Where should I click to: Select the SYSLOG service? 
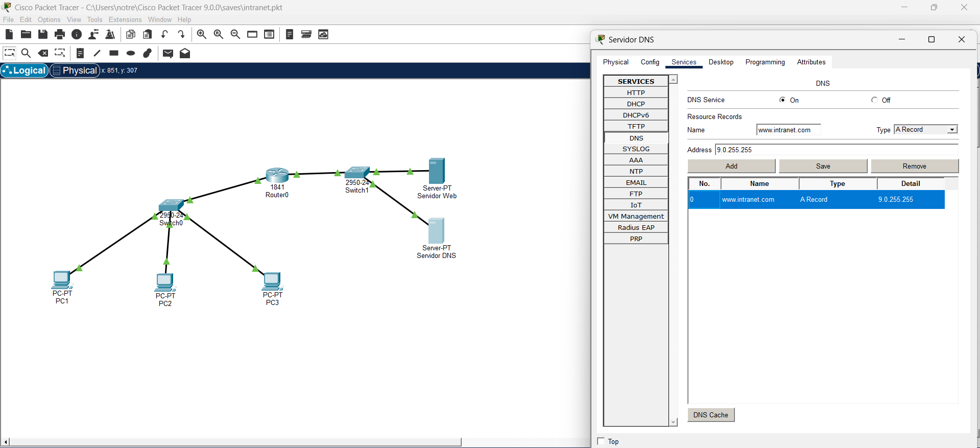[x=636, y=149]
